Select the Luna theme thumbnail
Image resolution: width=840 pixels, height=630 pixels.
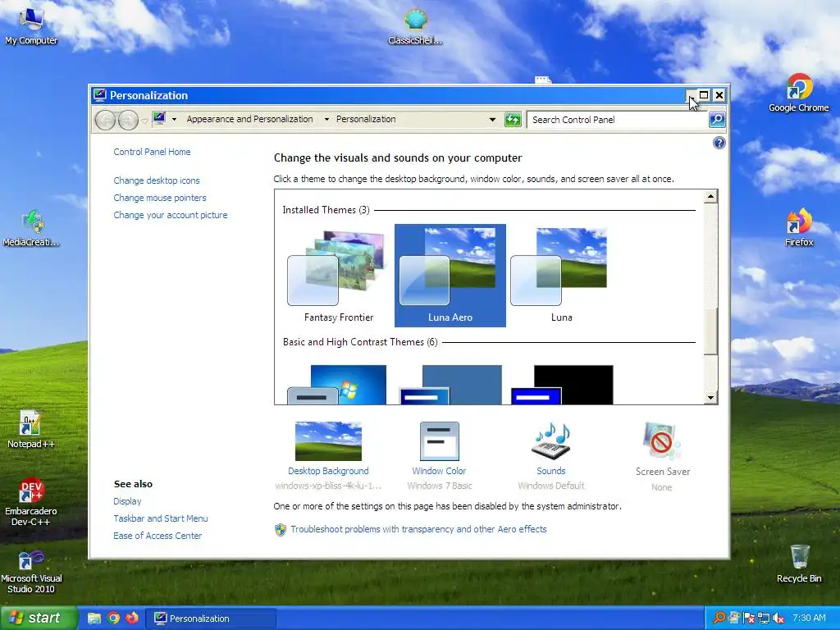[x=559, y=267]
